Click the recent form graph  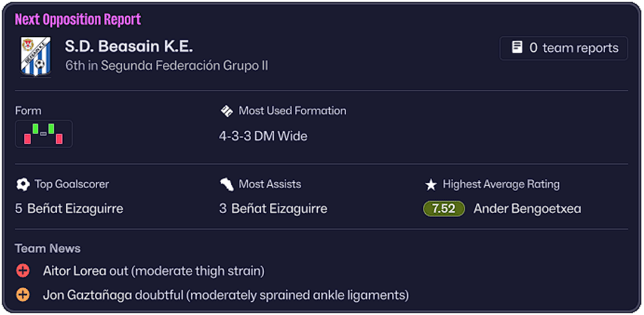(x=44, y=134)
